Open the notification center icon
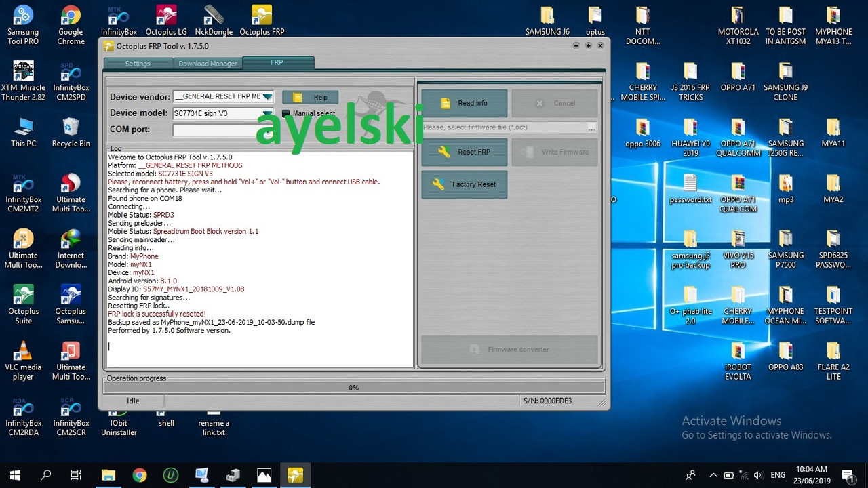This screenshot has width=868, height=488. (x=848, y=475)
